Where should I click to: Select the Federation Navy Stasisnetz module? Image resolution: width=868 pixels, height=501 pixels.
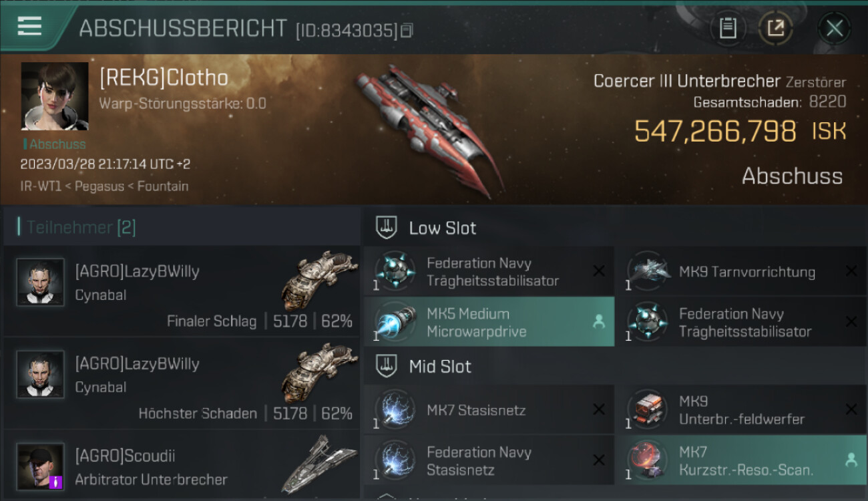[x=489, y=460]
